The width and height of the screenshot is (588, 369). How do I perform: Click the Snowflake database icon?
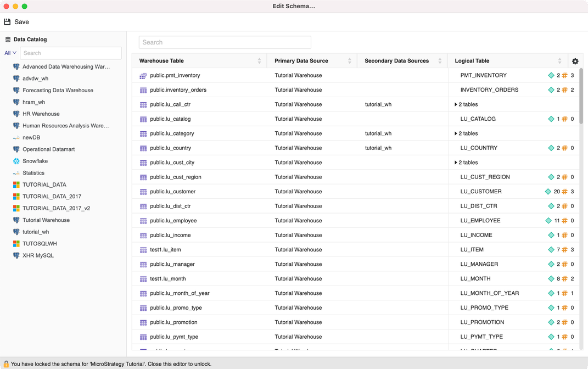click(x=16, y=161)
